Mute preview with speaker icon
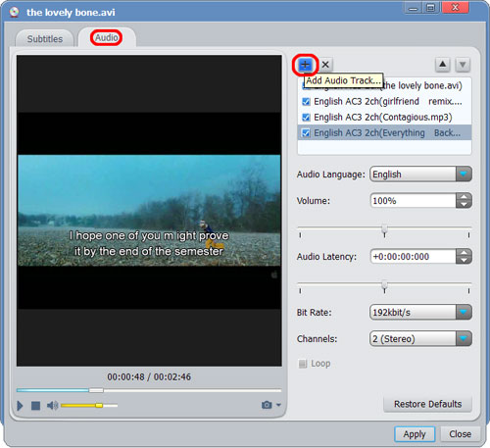This screenshot has width=490, height=448. [x=52, y=406]
